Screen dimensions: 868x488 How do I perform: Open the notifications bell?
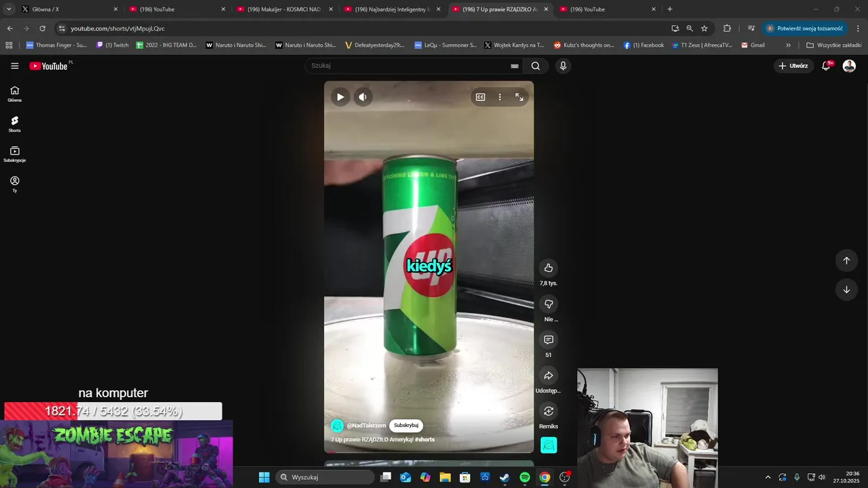click(x=827, y=66)
